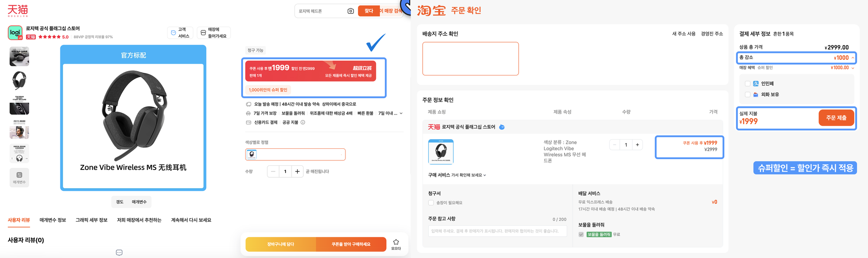Click 주문 제출 submit order button
This screenshot has width=868, height=258.
click(x=836, y=118)
